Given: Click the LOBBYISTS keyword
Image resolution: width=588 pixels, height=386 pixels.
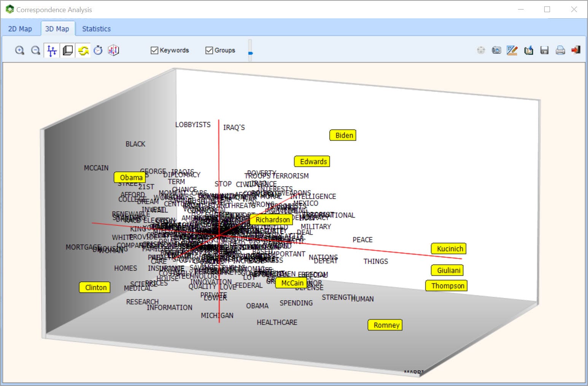Looking at the screenshot, I should click(x=193, y=125).
